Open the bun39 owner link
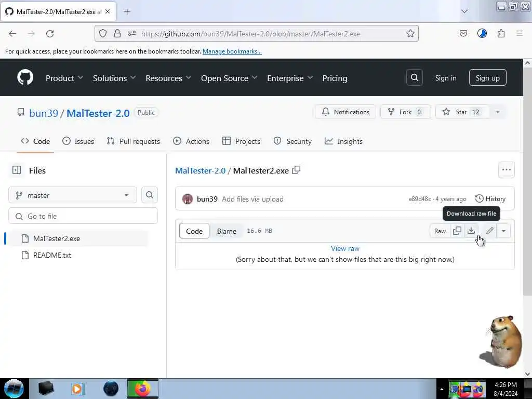 click(44, 113)
